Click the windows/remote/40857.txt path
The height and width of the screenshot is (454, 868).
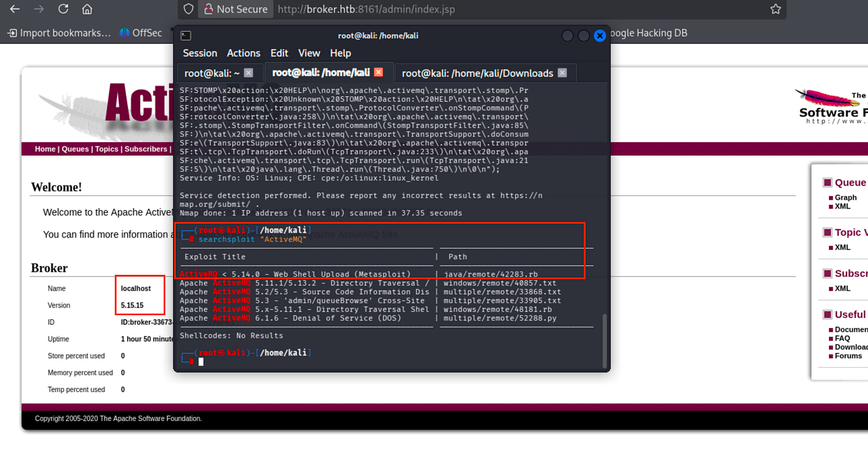tap(500, 283)
